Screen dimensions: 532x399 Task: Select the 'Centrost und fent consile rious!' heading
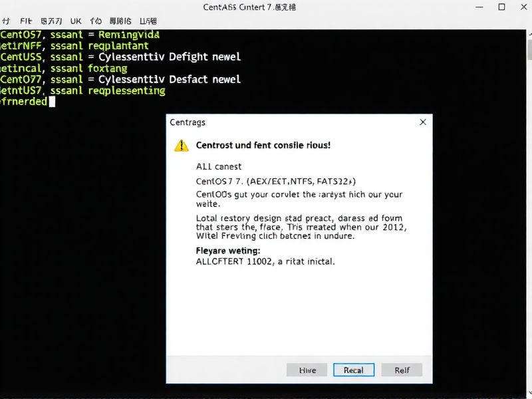tap(263, 145)
